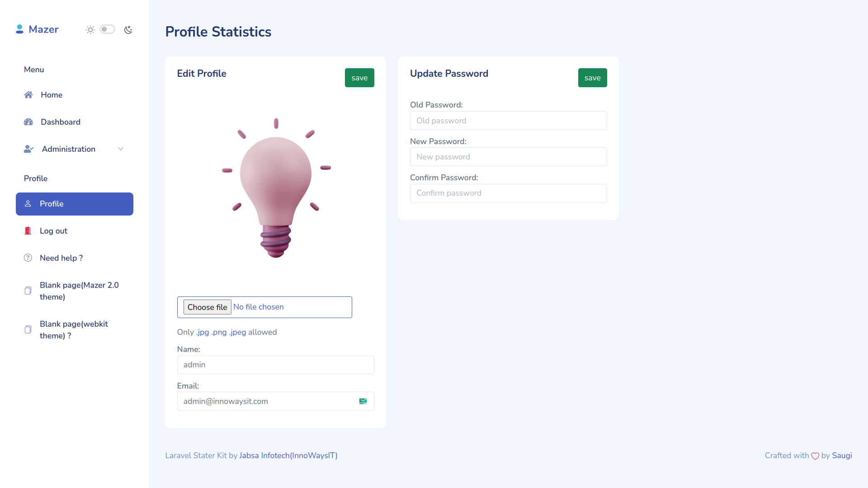
Task: Click the Choose file button
Action: point(208,307)
